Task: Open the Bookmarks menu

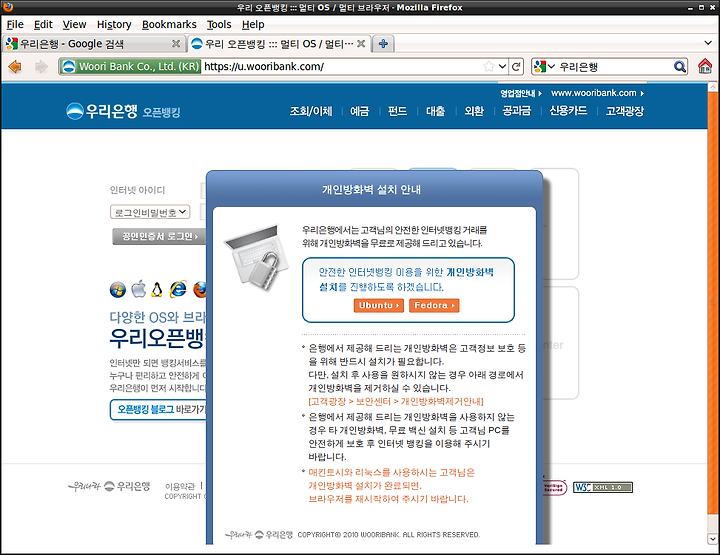Action: click(169, 24)
